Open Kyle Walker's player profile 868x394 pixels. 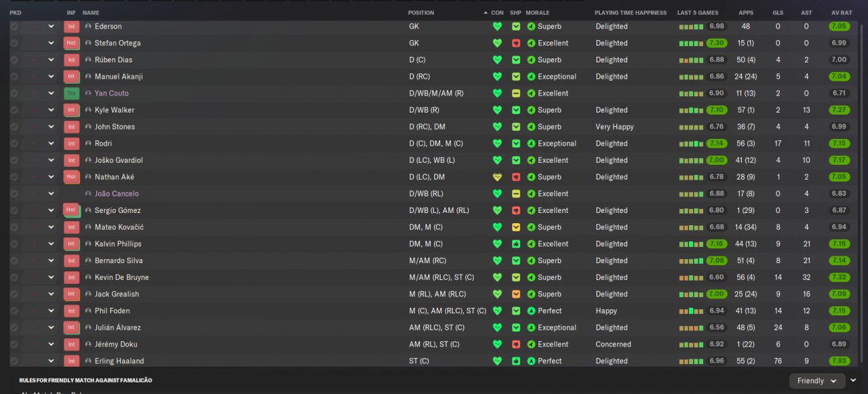pyautogui.click(x=115, y=110)
